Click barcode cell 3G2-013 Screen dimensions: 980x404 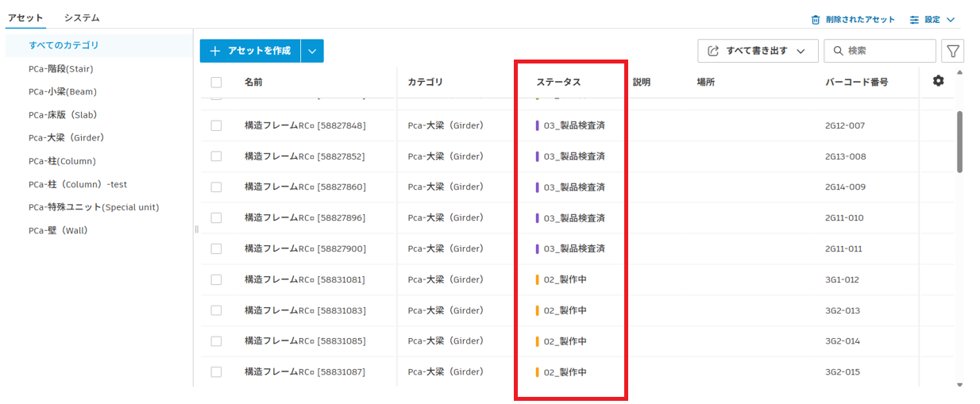(x=843, y=310)
